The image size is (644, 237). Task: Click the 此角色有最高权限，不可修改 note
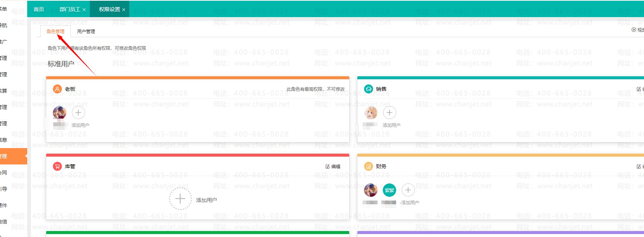316,89
